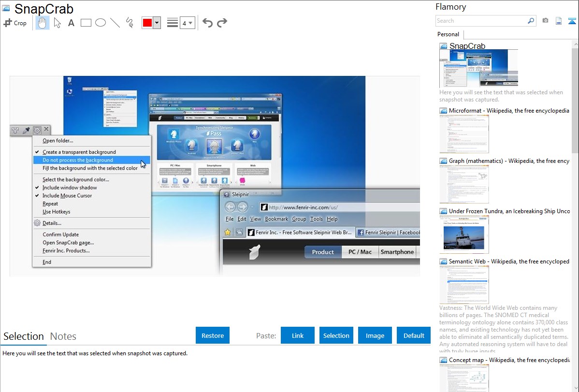Select Do not process the background
This screenshot has width=579, height=392.
91,160
